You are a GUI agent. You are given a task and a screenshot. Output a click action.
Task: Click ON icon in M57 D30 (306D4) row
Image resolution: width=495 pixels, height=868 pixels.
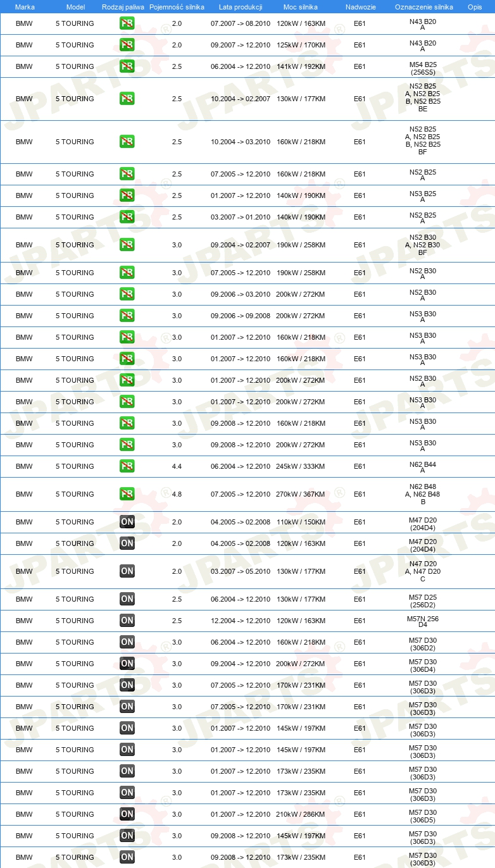tap(127, 664)
